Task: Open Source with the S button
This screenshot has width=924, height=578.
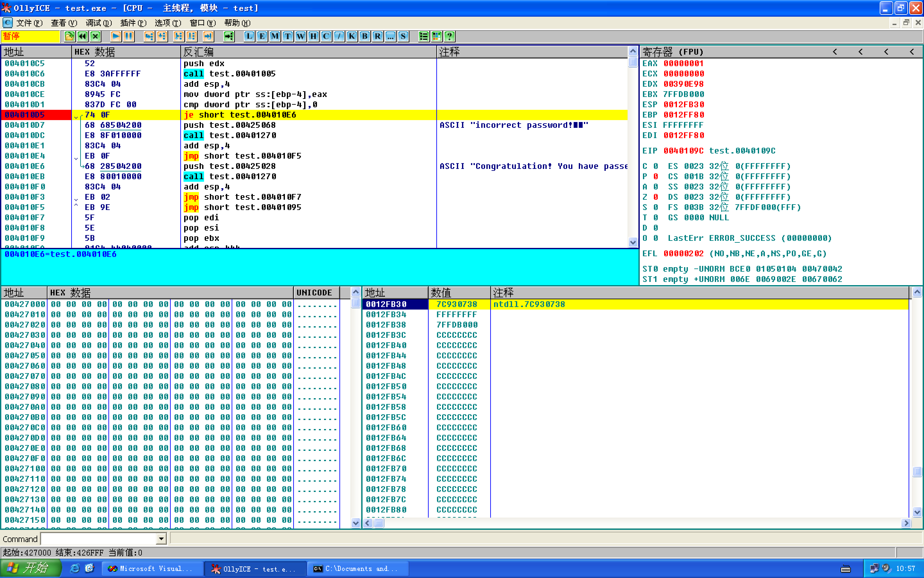Action: point(403,36)
